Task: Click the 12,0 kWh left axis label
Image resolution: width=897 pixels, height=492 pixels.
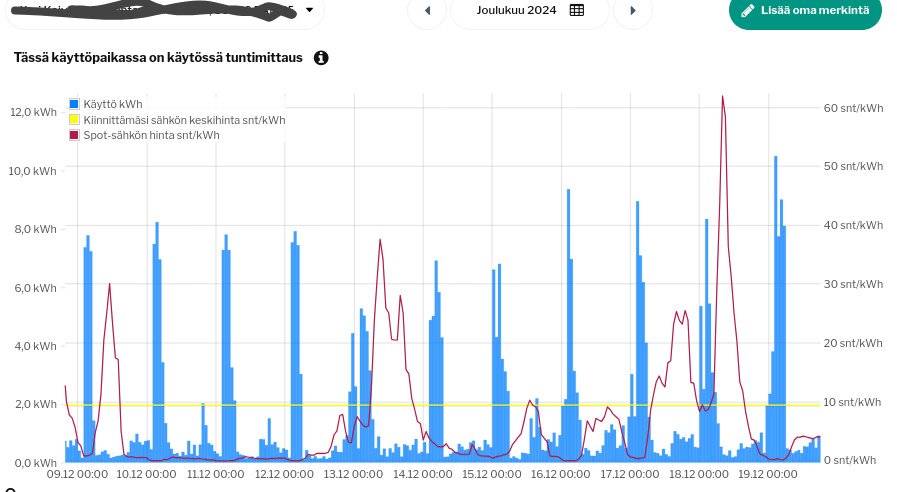Action: (33, 111)
